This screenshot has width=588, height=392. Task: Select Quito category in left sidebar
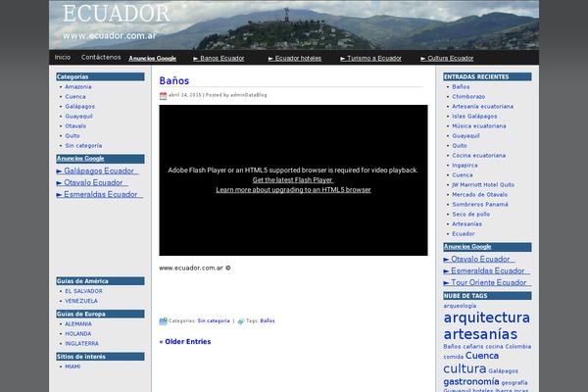coord(72,136)
